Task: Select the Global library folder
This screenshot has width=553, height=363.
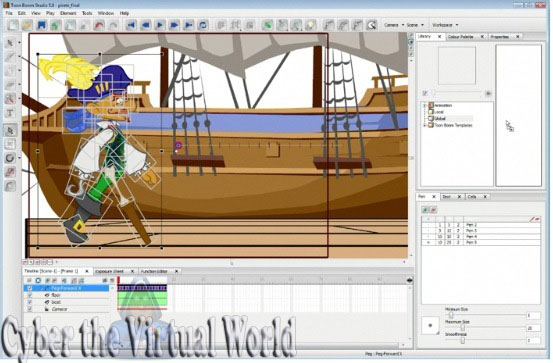Action: [x=440, y=119]
